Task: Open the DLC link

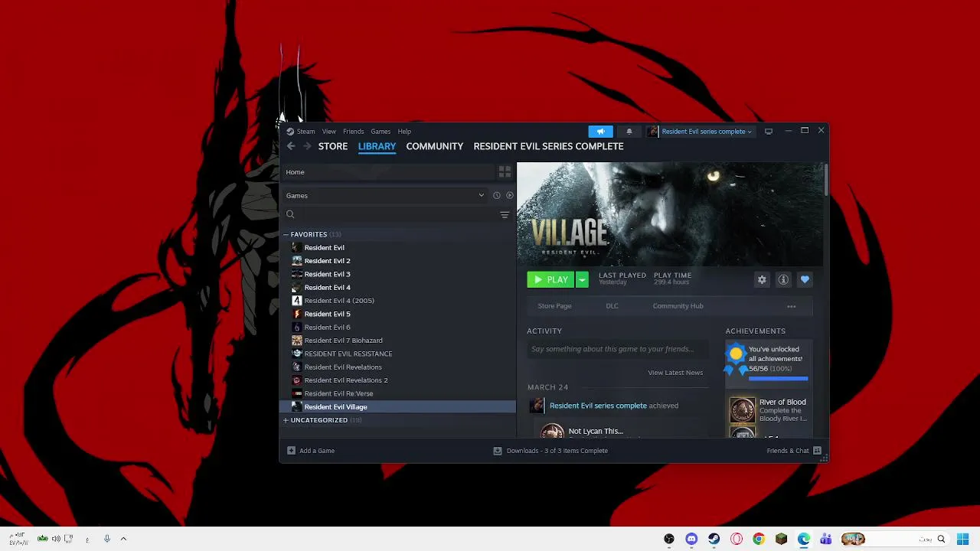Action: click(612, 306)
